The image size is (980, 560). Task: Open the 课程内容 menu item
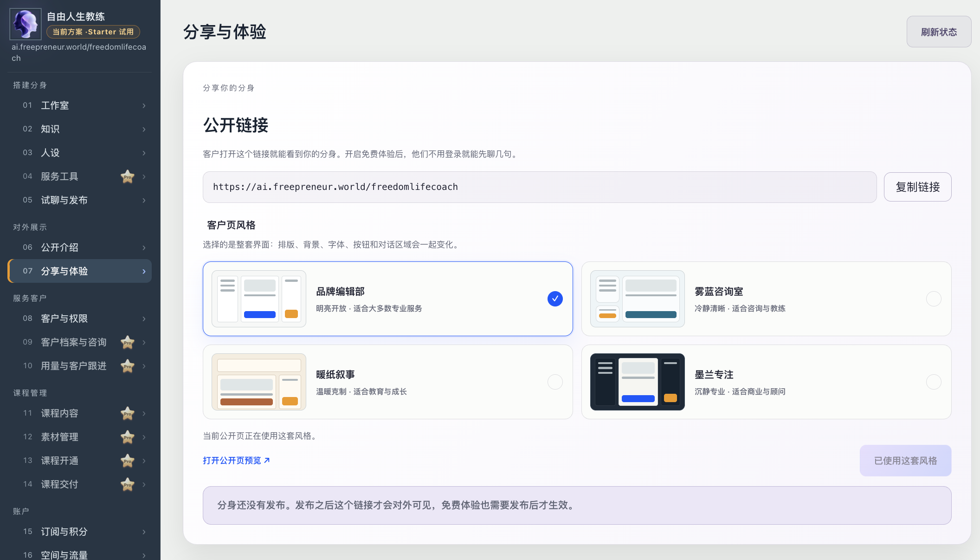click(80, 413)
